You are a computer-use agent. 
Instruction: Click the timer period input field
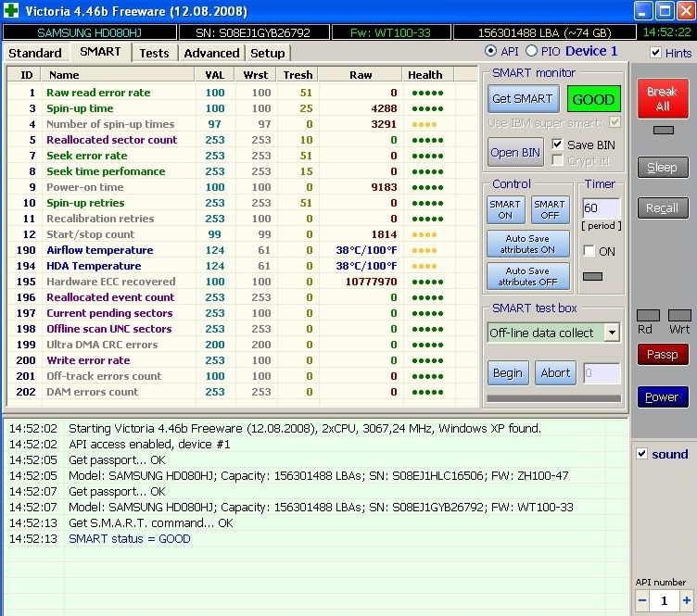601,207
